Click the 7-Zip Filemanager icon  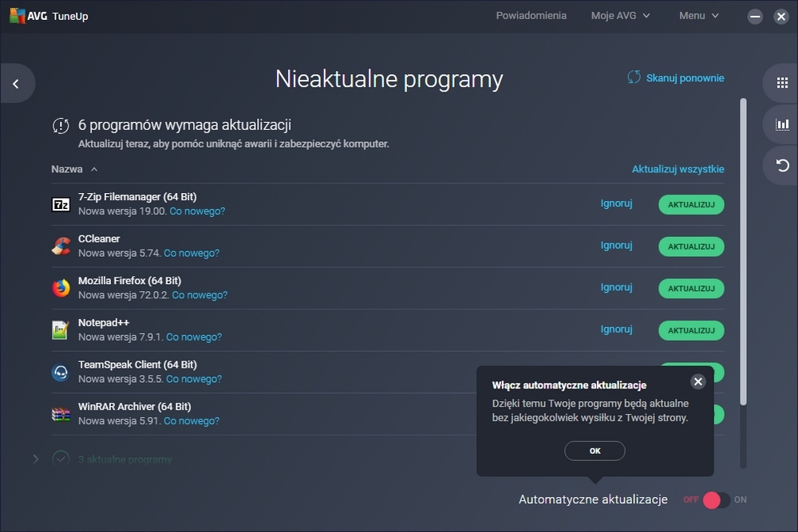tap(61, 204)
